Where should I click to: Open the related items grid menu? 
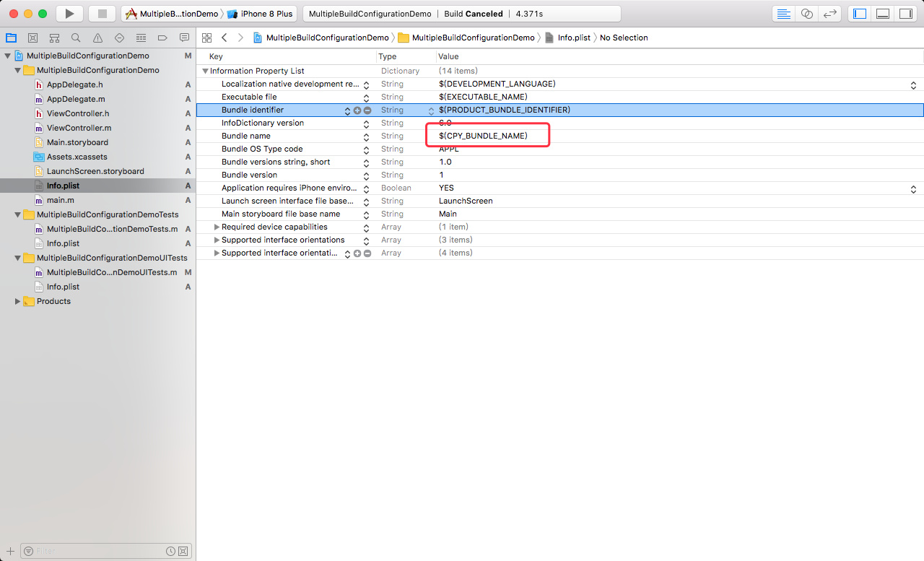(x=207, y=38)
